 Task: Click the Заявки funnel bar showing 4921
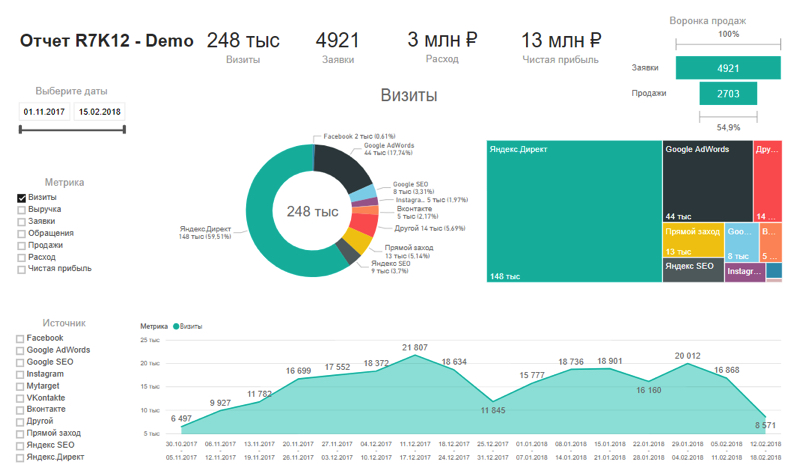pos(727,68)
